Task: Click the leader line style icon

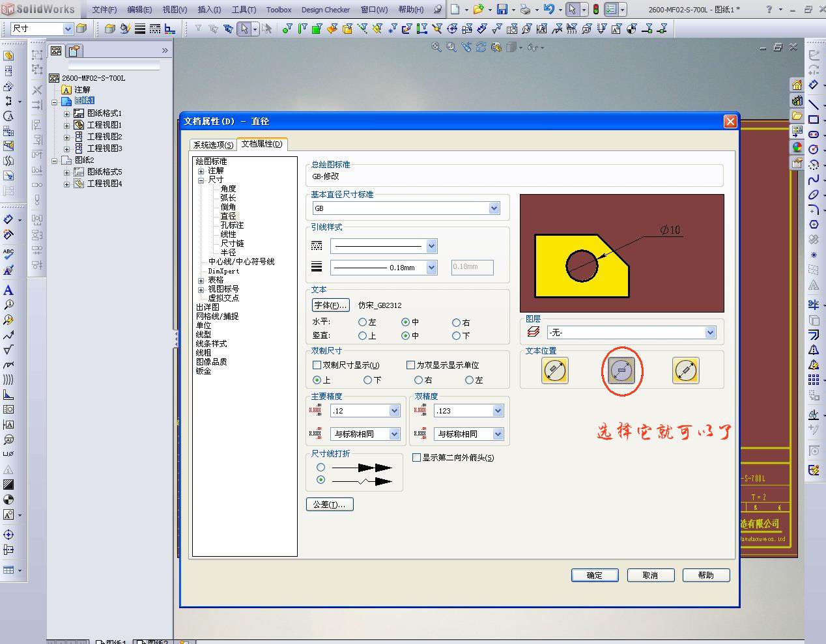Action: point(317,246)
